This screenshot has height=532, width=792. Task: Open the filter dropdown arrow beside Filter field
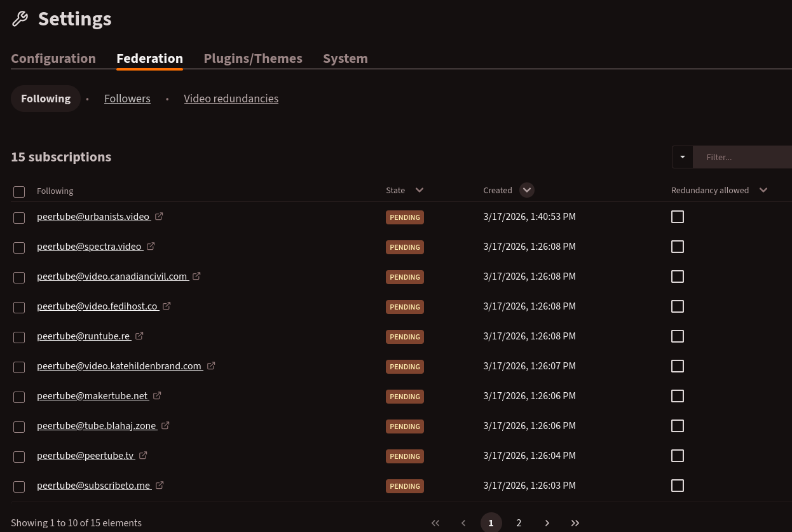(682, 157)
